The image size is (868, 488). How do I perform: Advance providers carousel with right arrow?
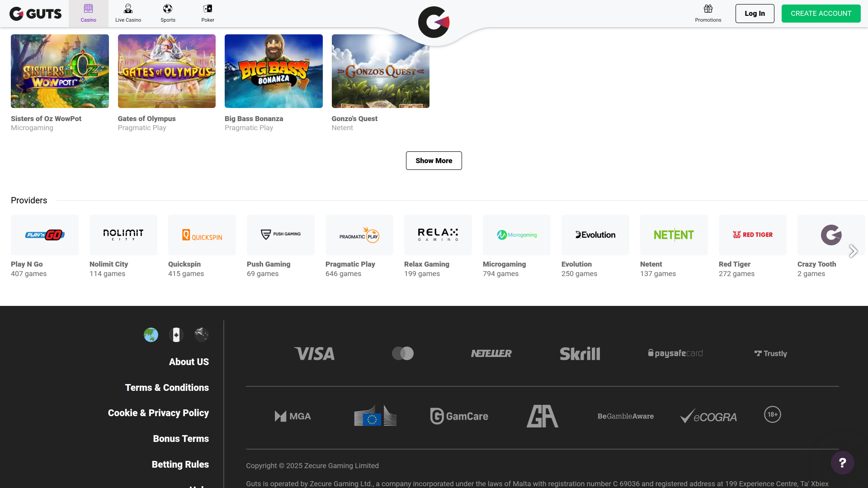tap(854, 251)
